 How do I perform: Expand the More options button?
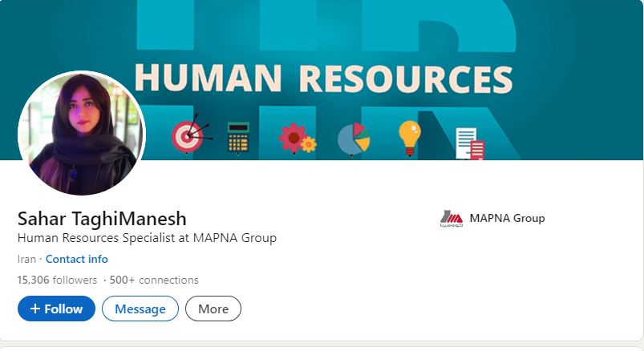point(213,309)
